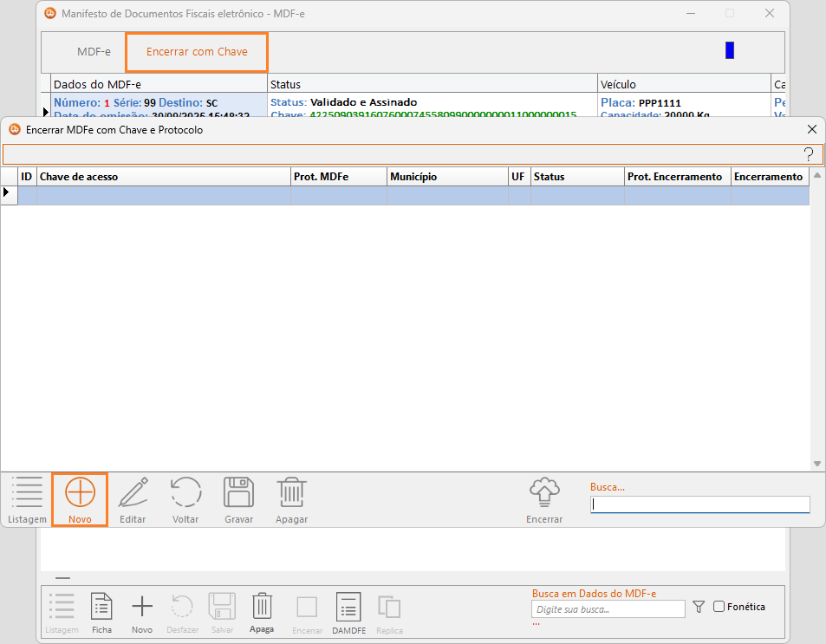Click the Editar pencil icon
826x644 pixels.
click(133, 494)
